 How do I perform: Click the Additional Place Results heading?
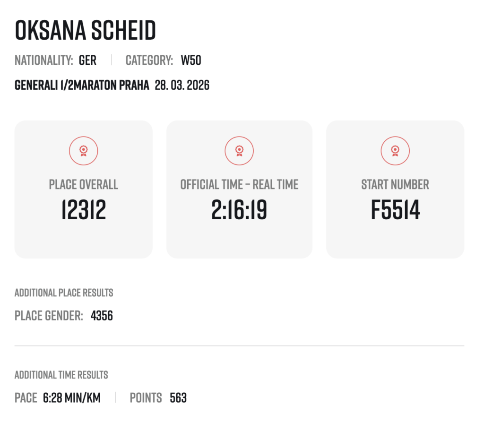point(64,293)
